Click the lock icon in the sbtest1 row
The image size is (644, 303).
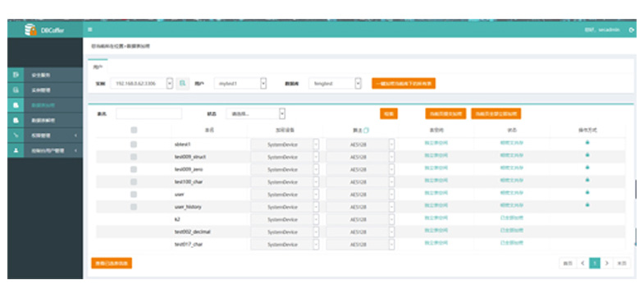point(587,142)
